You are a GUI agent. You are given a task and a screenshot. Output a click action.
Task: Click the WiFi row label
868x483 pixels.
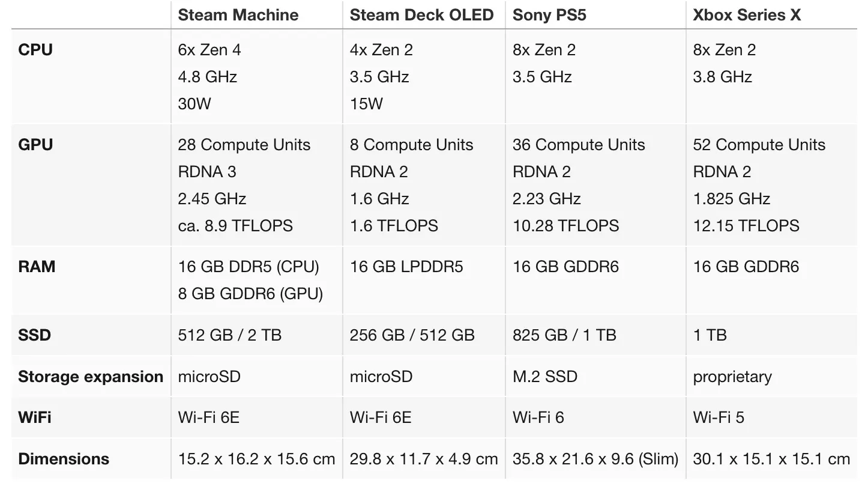[34, 417]
